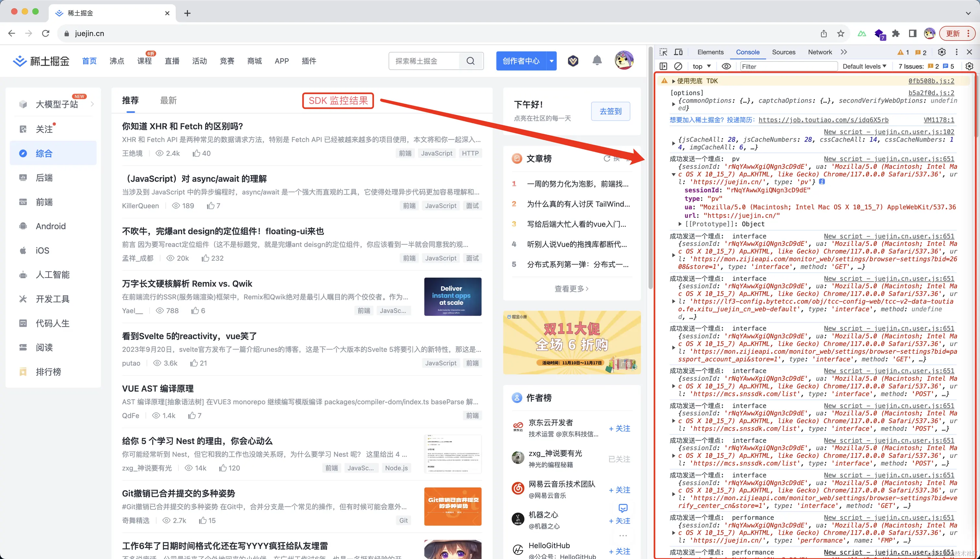Switch to the Sources tab
Image resolution: width=980 pixels, height=559 pixels.
784,52
